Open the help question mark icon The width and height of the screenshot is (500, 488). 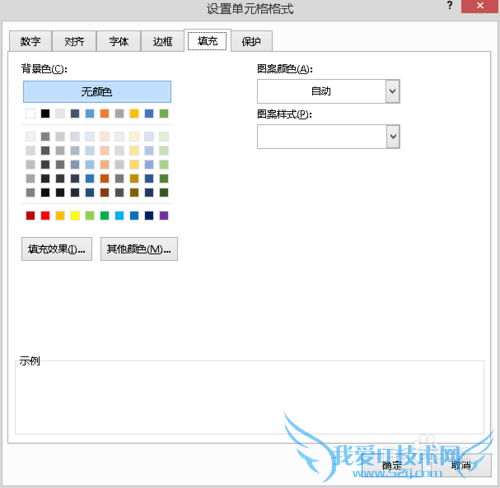(450, 6)
